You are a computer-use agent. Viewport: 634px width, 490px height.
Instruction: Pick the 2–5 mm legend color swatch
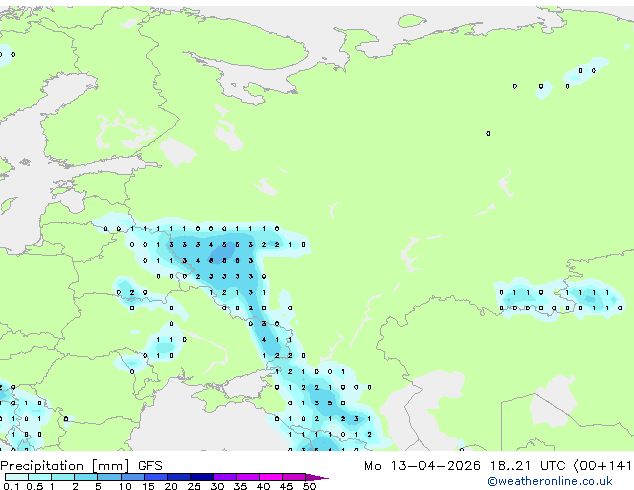pos(86,477)
